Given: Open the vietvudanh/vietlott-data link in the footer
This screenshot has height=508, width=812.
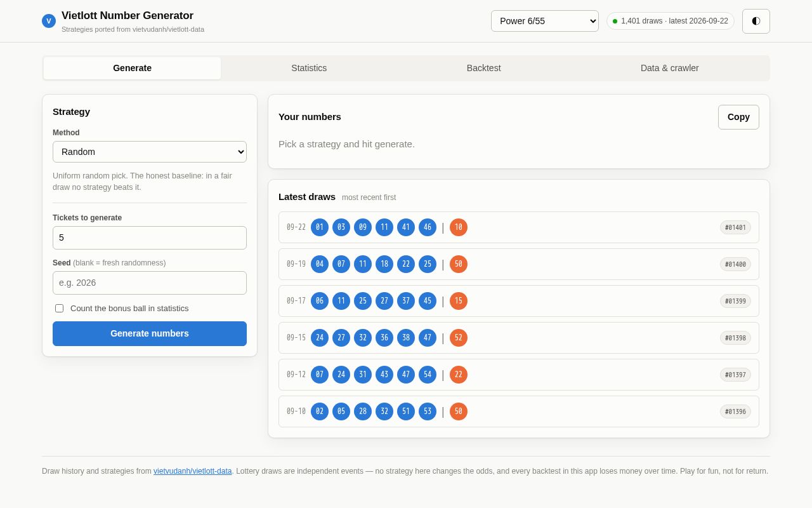Looking at the screenshot, I should (x=193, y=471).
